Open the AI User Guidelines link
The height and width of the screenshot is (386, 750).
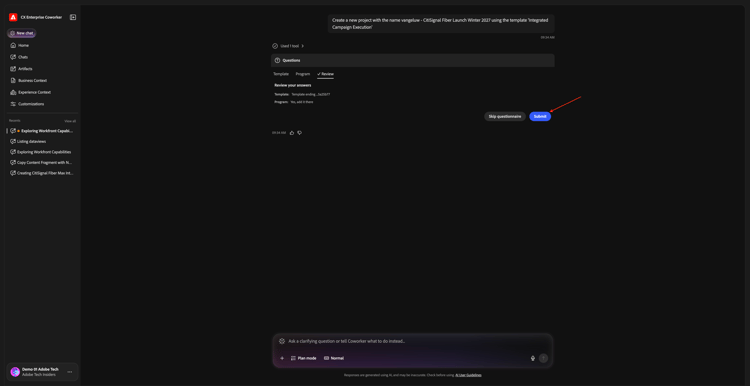tap(468, 375)
